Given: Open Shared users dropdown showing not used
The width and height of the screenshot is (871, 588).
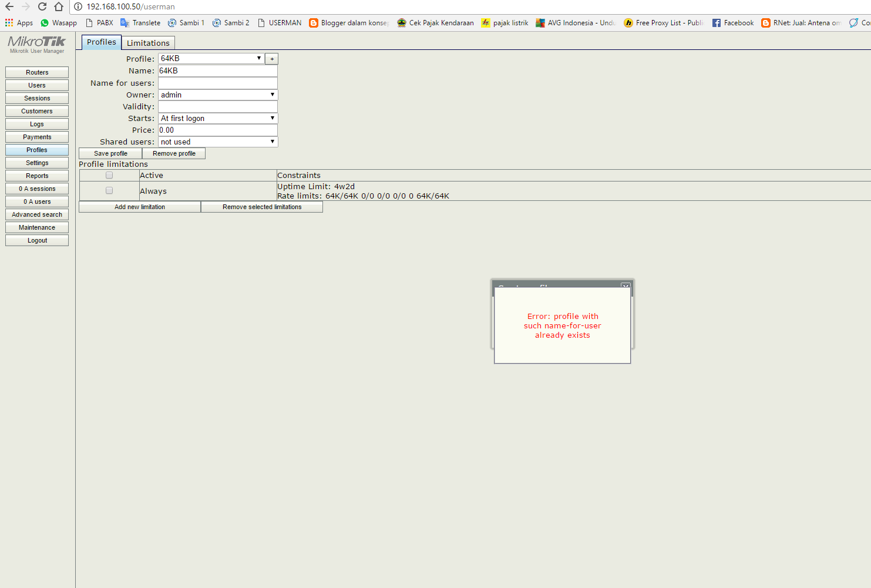Looking at the screenshot, I should pos(218,142).
